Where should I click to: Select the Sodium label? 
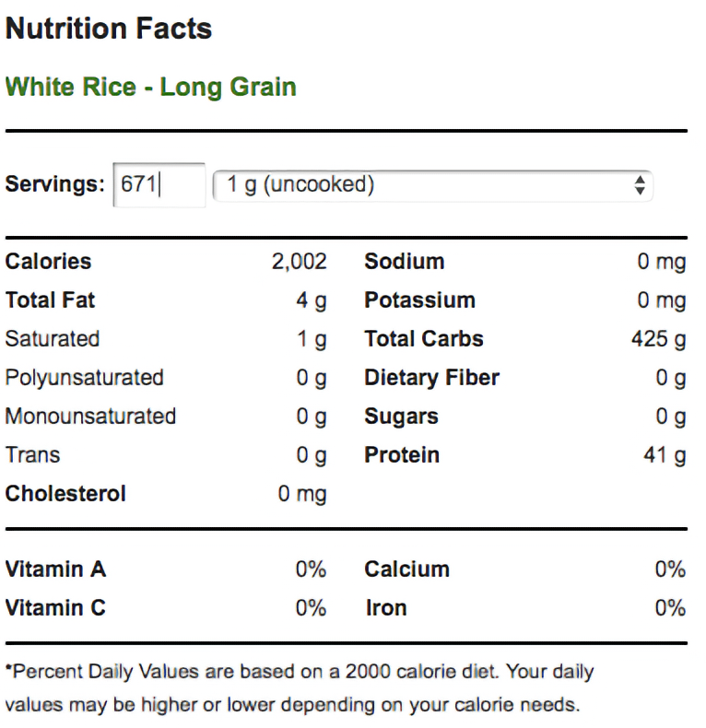tap(404, 262)
